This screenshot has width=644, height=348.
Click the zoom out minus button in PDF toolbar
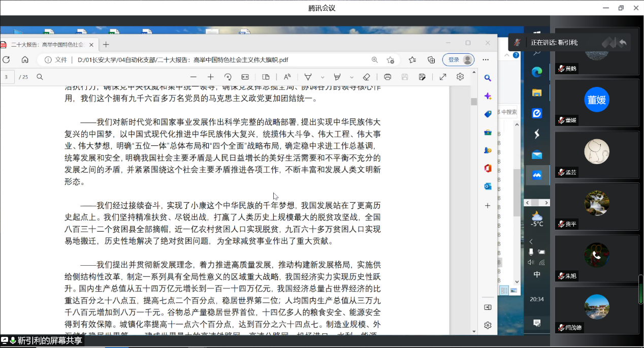pyautogui.click(x=193, y=77)
